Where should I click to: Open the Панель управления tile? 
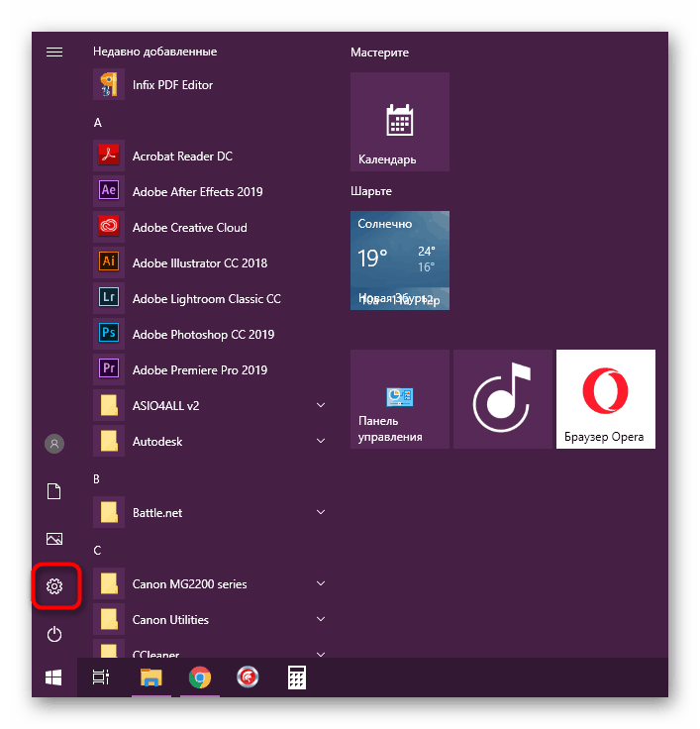click(x=400, y=399)
